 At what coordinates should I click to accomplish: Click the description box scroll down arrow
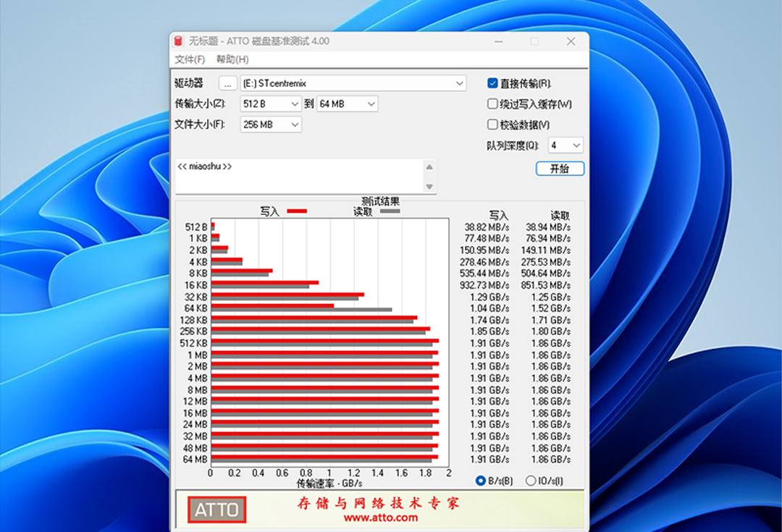coord(429,187)
